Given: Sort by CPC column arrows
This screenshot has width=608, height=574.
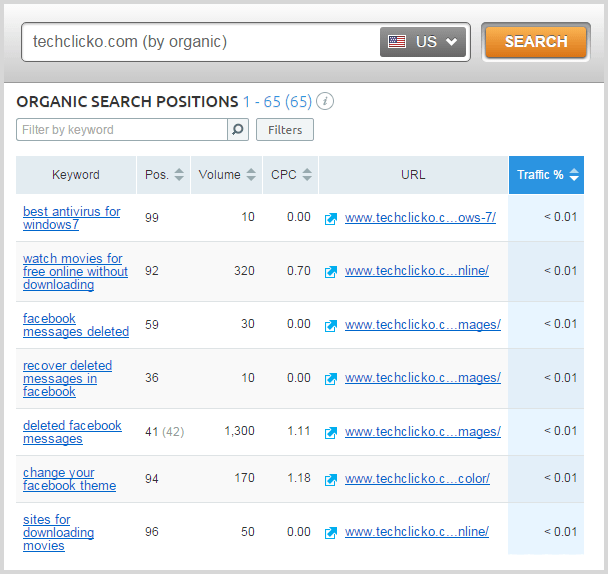Looking at the screenshot, I should point(307,175).
